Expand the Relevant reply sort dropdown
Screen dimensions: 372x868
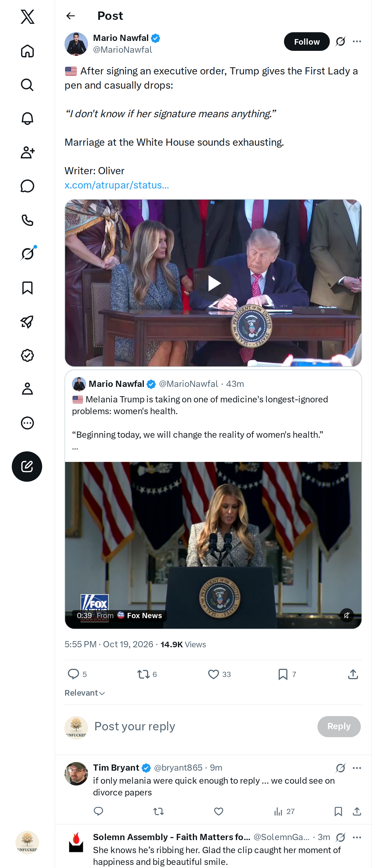coord(85,693)
